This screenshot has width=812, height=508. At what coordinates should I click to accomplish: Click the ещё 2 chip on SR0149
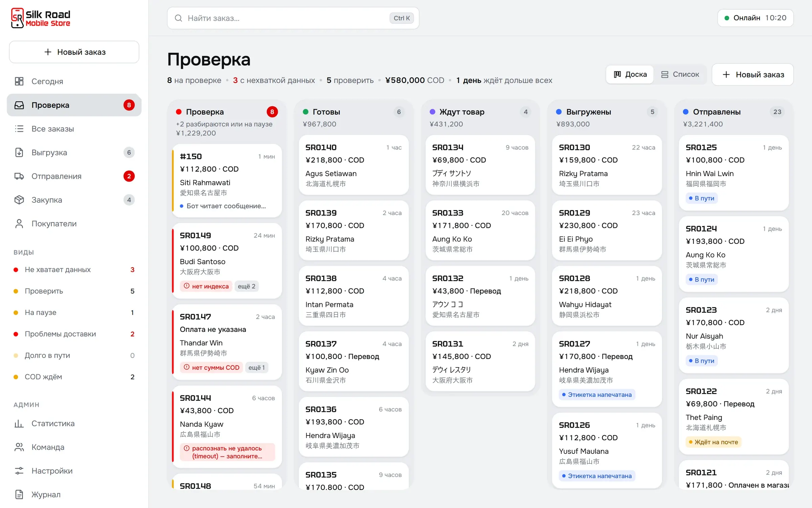247,286
